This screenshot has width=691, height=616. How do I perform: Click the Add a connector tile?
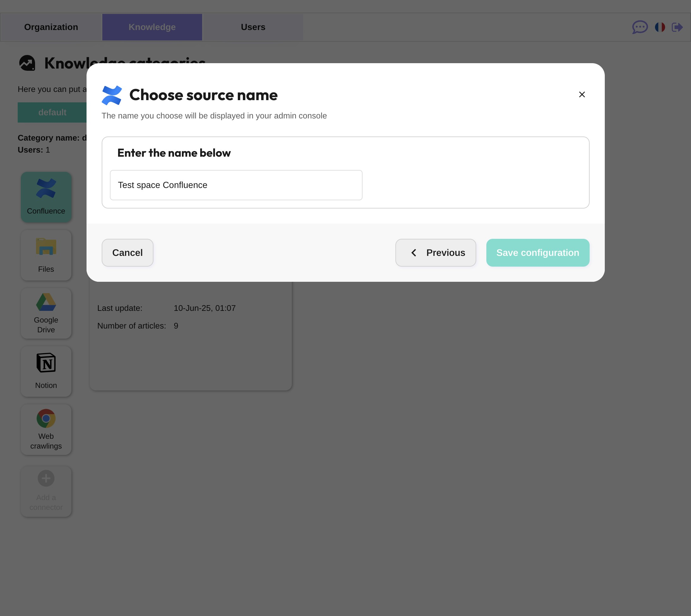point(46,491)
